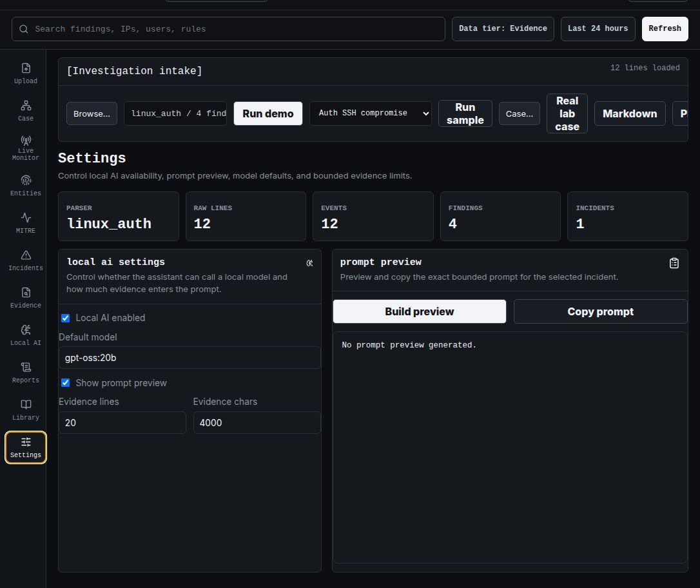Viewport: 700px width, 588px height.
Task: Click the Copy prompt button
Action: coord(601,311)
